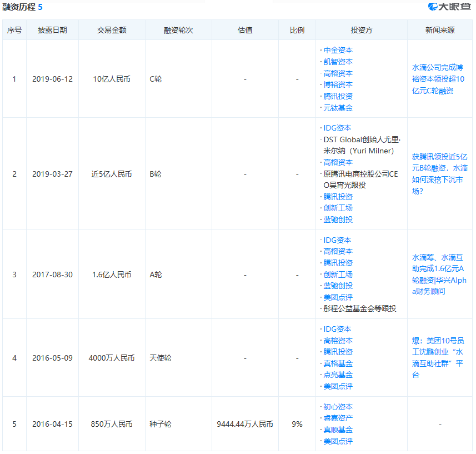Open 美团点评 link in the A轮 row
This screenshot has height=454, width=476.
click(338, 297)
